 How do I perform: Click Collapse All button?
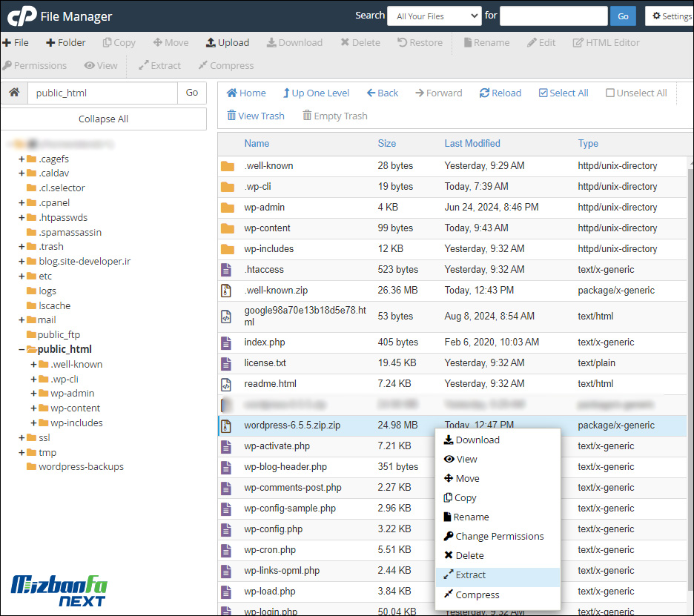tap(103, 119)
